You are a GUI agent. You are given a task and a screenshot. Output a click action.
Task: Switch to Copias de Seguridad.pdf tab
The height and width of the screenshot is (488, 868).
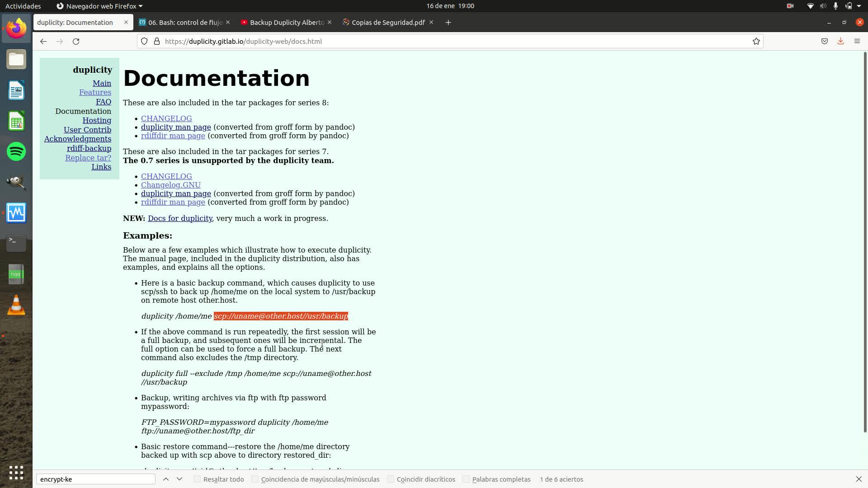tap(387, 22)
